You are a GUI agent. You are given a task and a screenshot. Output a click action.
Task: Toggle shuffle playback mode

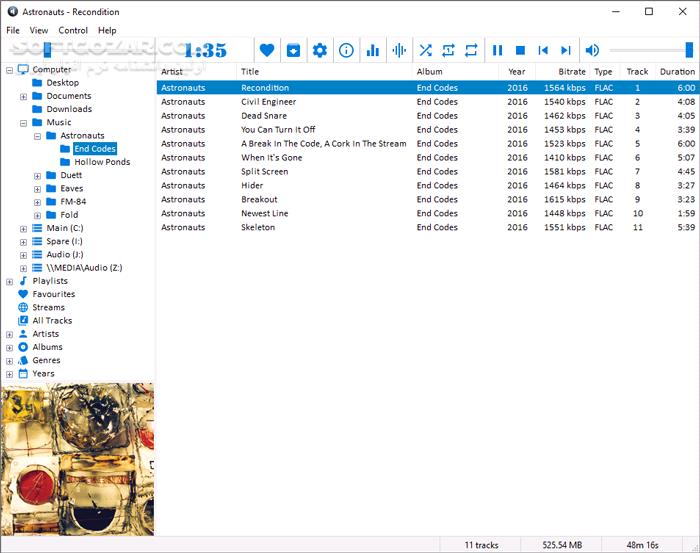[425, 50]
